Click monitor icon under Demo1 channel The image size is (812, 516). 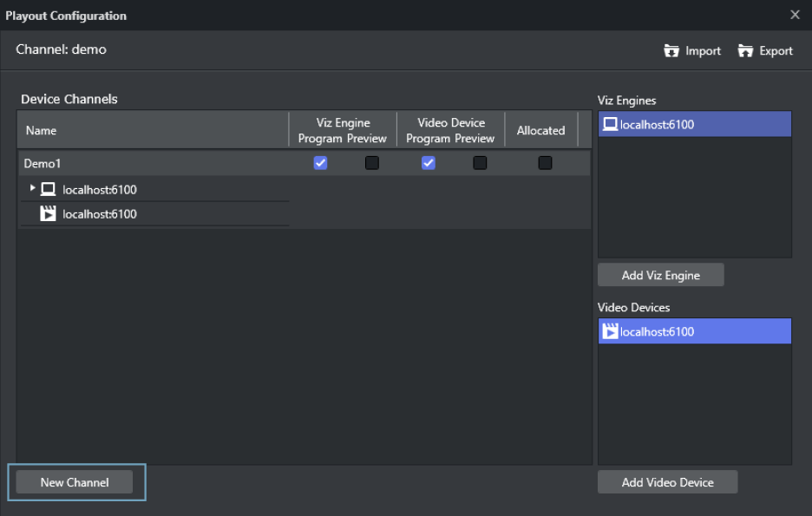point(49,189)
